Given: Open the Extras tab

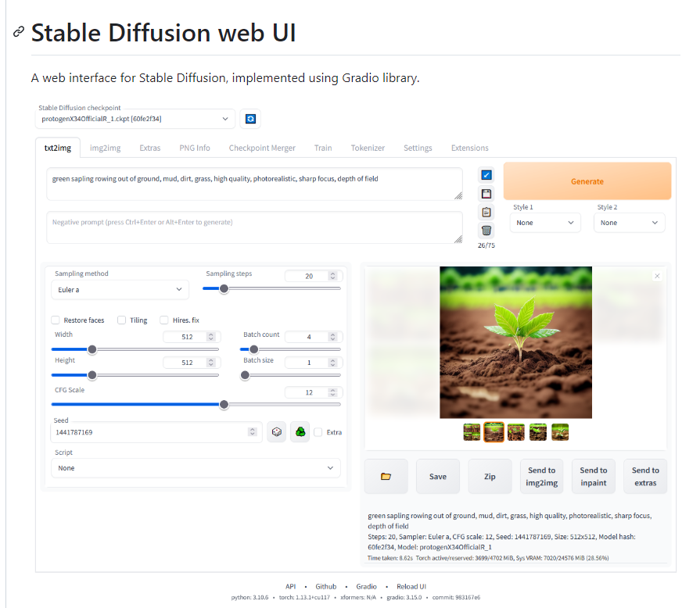Looking at the screenshot, I should (x=150, y=148).
